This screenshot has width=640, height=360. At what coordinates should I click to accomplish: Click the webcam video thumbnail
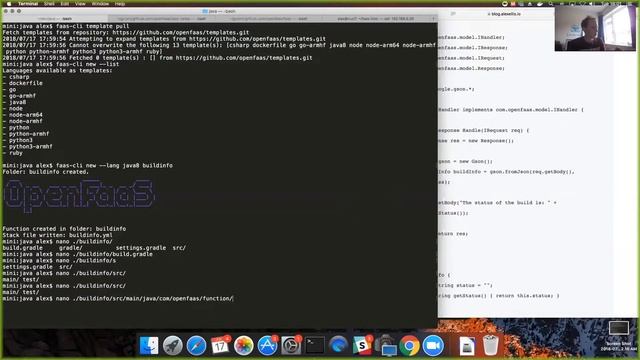595,28
